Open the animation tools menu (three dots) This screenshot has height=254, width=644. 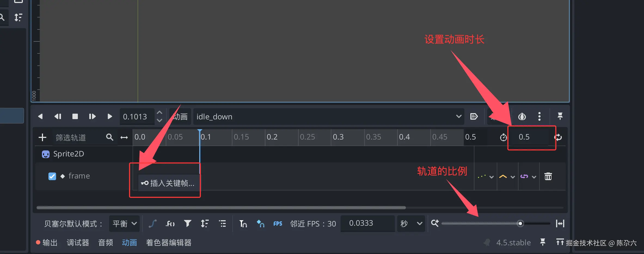539,116
